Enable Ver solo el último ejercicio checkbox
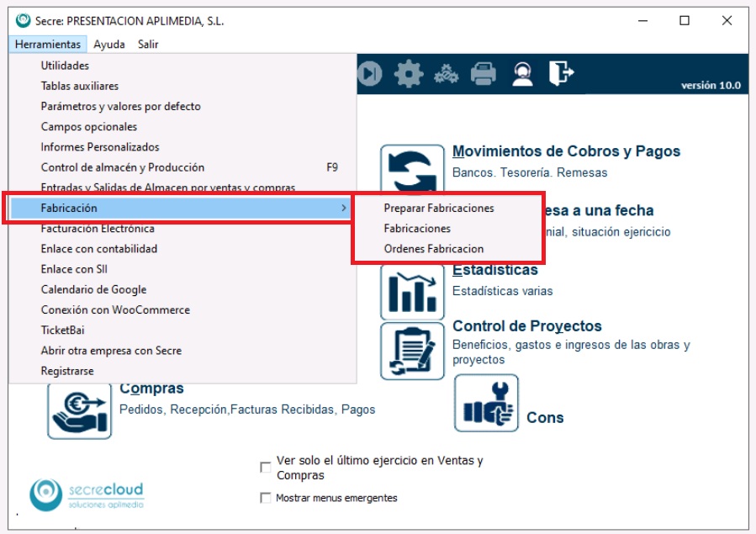 pos(266,467)
